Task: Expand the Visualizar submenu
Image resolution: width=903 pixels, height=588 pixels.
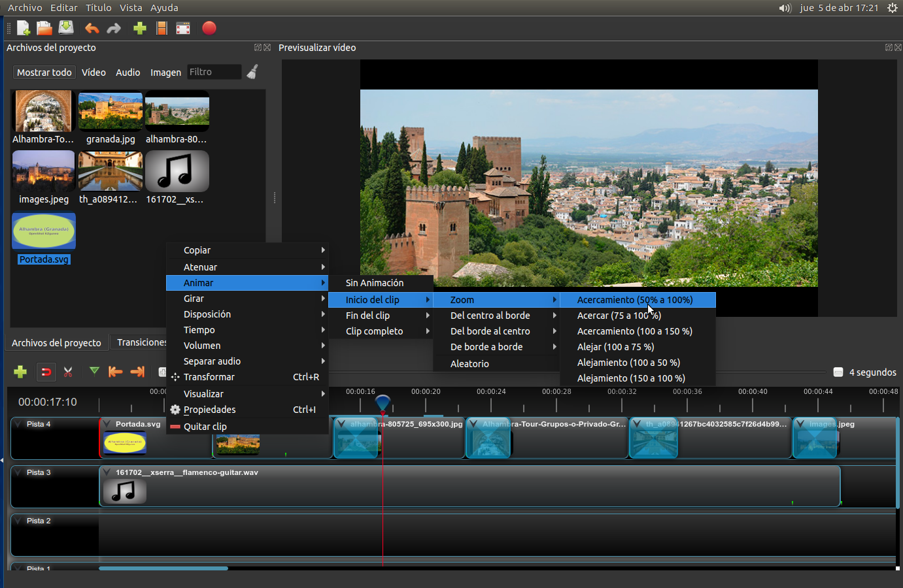Action: [x=247, y=394]
